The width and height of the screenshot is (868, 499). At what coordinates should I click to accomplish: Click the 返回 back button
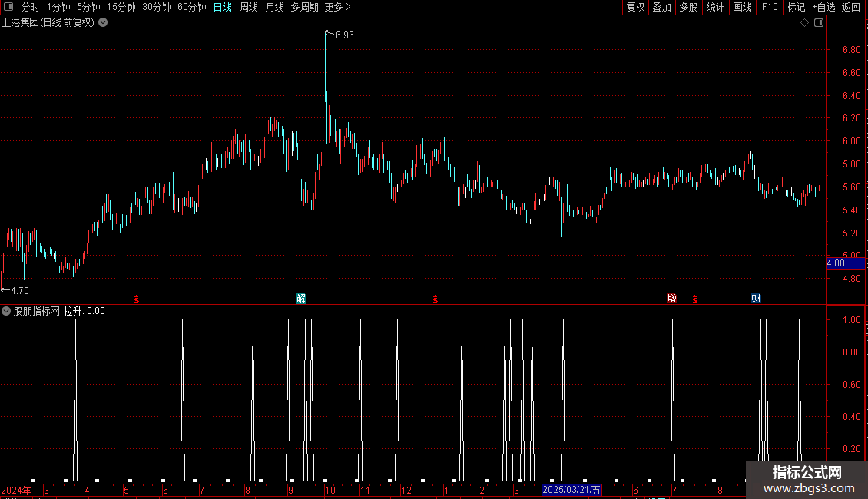coord(851,7)
